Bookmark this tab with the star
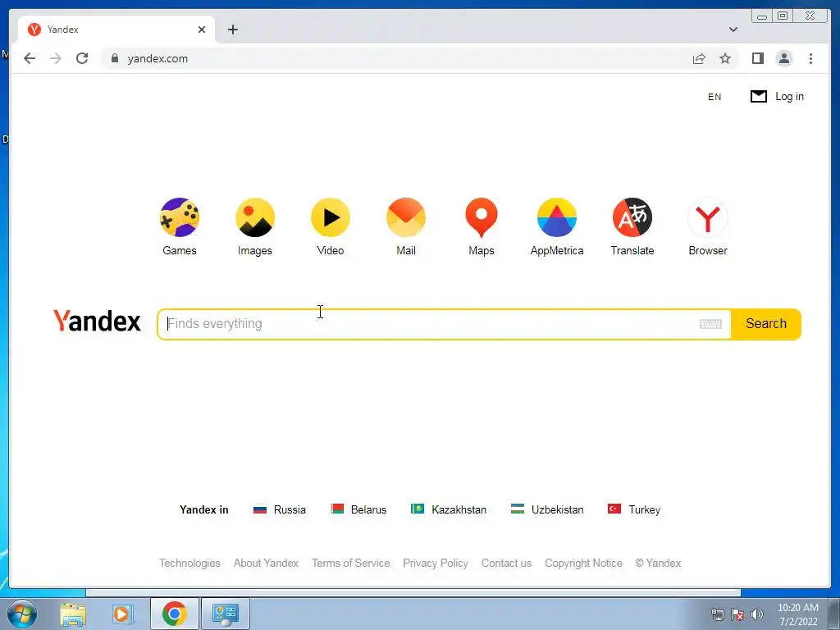This screenshot has width=840, height=630. tap(725, 58)
